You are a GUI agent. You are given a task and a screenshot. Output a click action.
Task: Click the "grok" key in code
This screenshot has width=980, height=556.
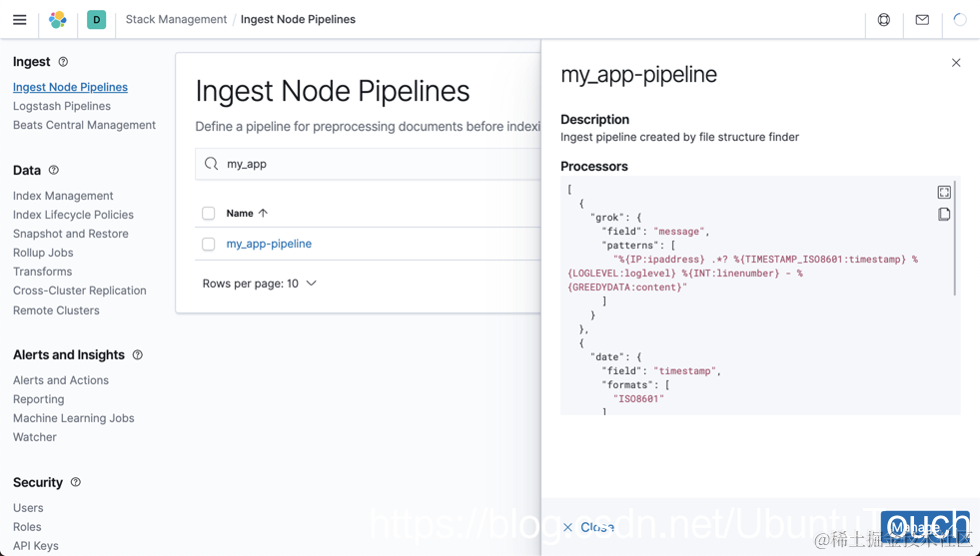pos(607,218)
